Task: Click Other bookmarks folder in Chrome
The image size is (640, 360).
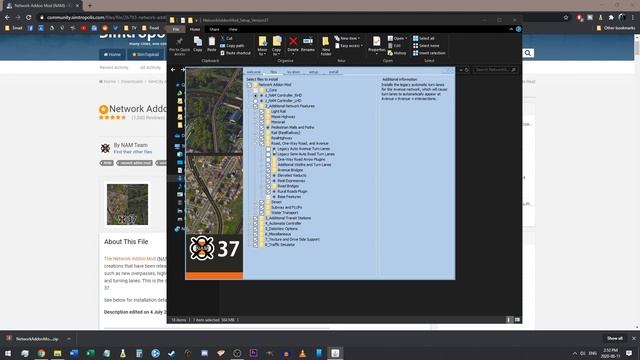Action: pyautogui.click(x=616, y=28)
